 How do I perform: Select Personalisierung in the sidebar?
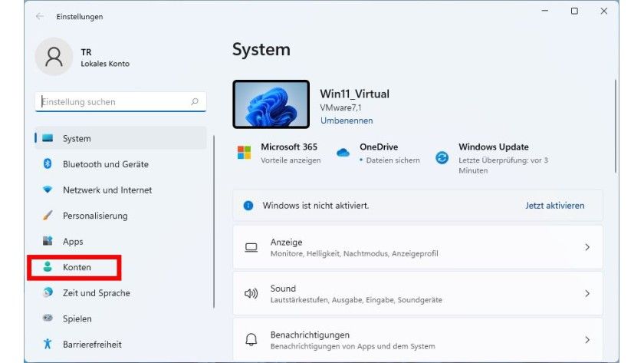(120, 216)
